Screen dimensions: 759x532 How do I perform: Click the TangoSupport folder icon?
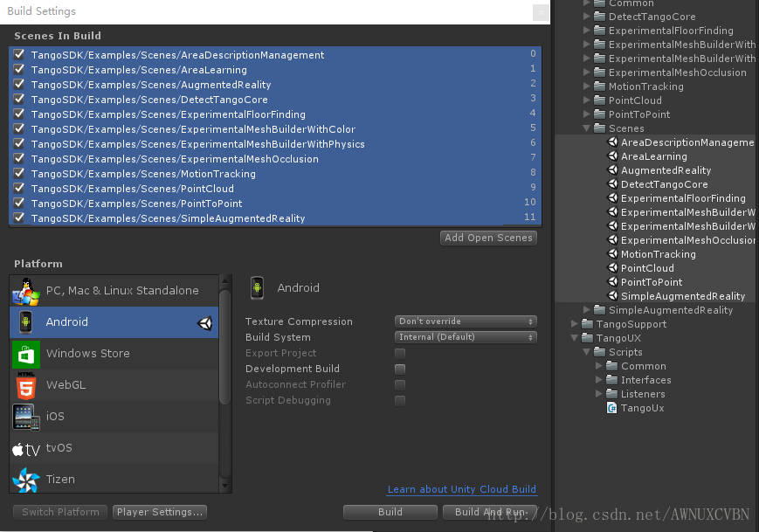[587, 324]
